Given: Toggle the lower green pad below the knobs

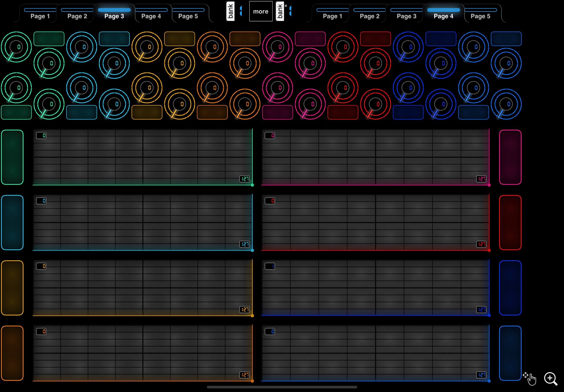Looking at the screenshot, I should 16,112.
